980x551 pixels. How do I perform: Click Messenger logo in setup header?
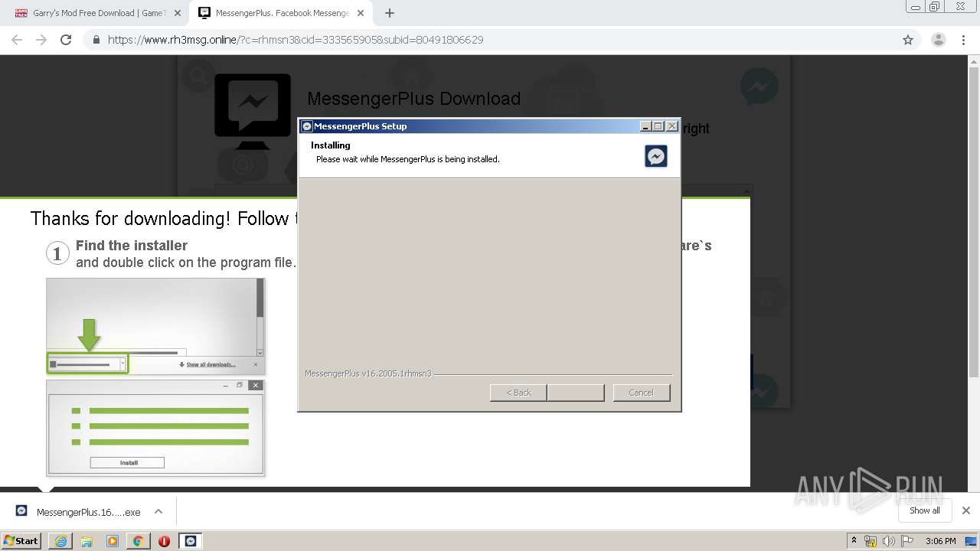click(x=656, y=156)
